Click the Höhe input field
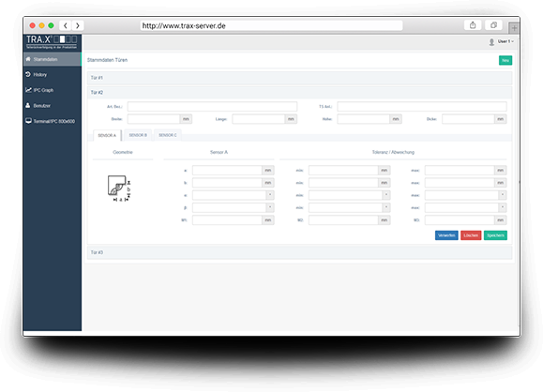 tap(363, 119)
